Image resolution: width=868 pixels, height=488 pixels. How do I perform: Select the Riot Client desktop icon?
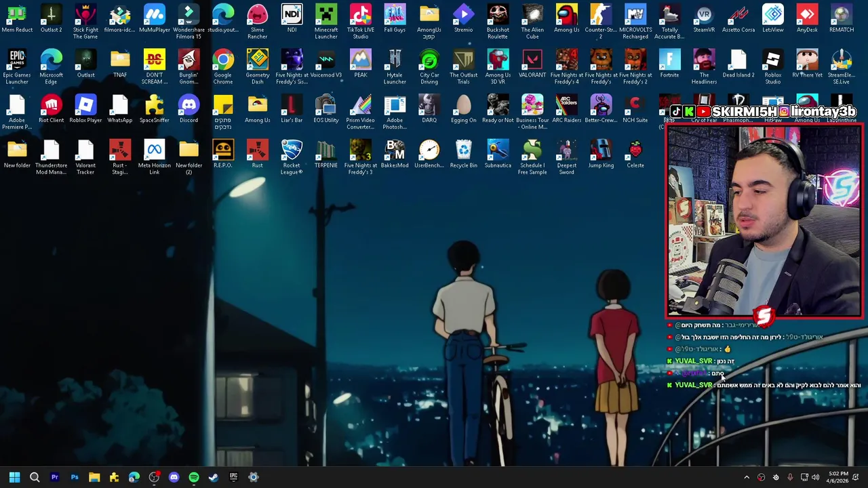51,109
